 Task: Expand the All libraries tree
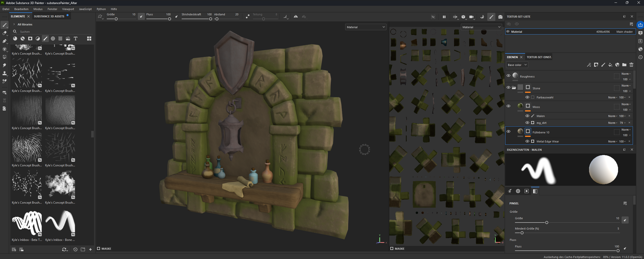tap(14, 24)
